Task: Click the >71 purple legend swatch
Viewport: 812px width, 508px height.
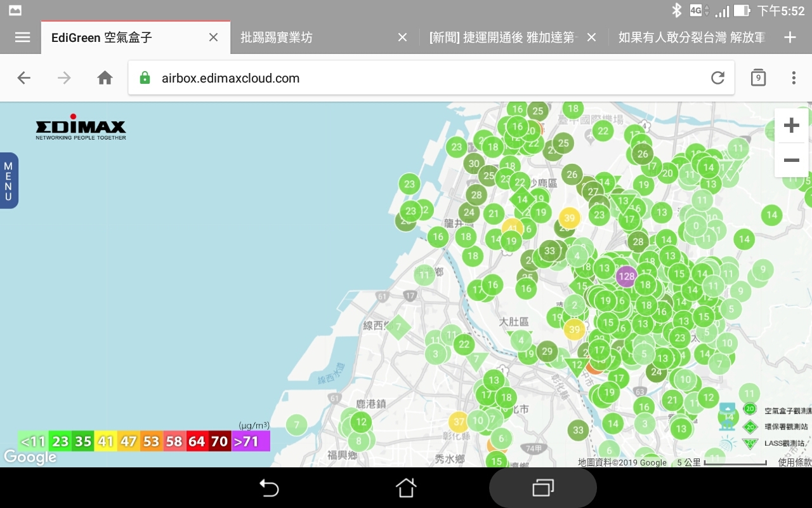Action: pyautogui.click(x=251, y=441)
